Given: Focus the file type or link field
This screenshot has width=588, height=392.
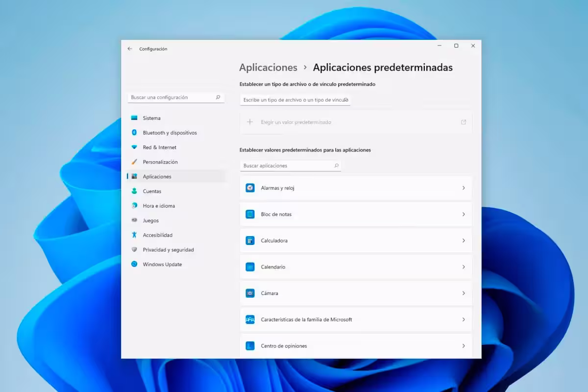Looking at the screenshot, I should coord(295,100).
